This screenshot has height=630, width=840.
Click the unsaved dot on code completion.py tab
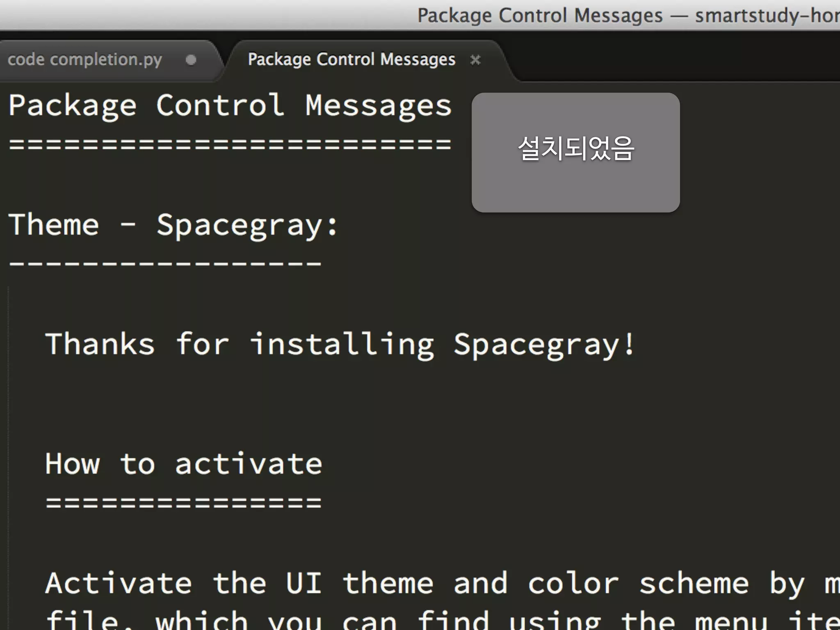tap(191, 60)
